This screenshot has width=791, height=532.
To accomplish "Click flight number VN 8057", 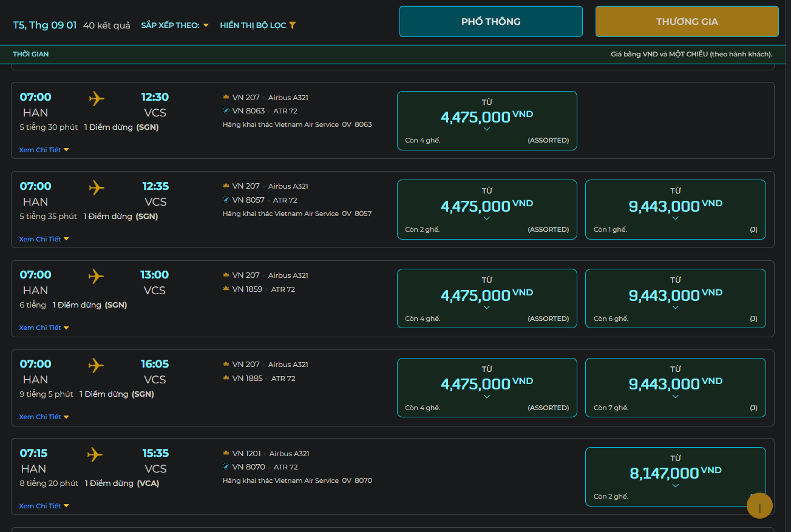I will tap(248, 200).
